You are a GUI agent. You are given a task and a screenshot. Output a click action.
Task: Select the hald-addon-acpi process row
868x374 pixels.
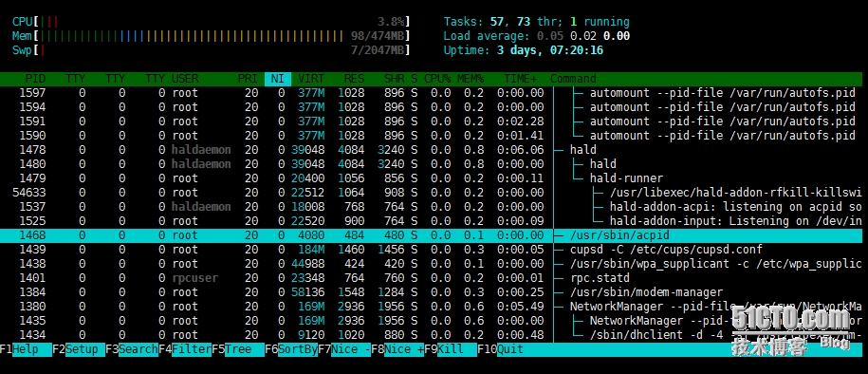(432, 207)
